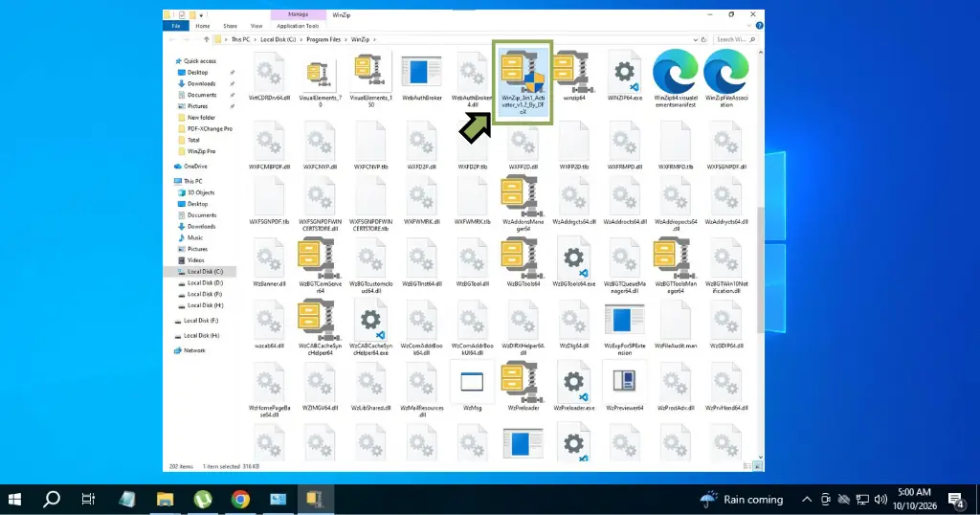Expand the ribbon using the chevron
980x515 pixels.
coord(750,26)
